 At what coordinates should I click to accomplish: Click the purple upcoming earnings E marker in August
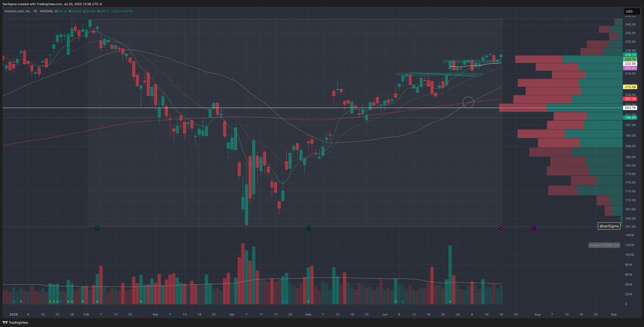coord(533,228)
